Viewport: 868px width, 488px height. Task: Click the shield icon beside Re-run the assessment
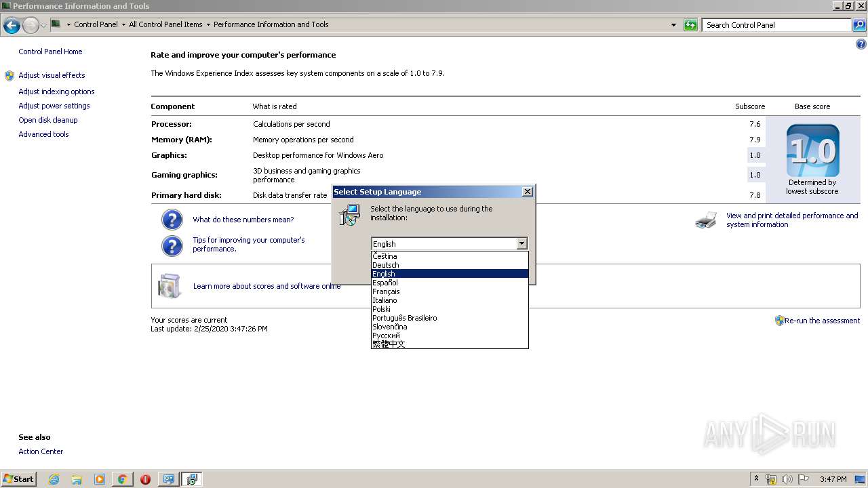tap(779, 321)
